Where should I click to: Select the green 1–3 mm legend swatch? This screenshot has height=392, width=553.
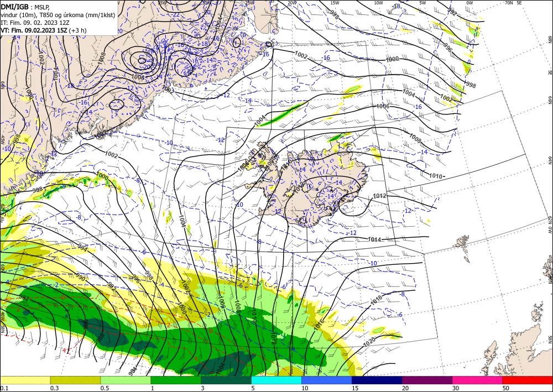[x=176, y=380]
